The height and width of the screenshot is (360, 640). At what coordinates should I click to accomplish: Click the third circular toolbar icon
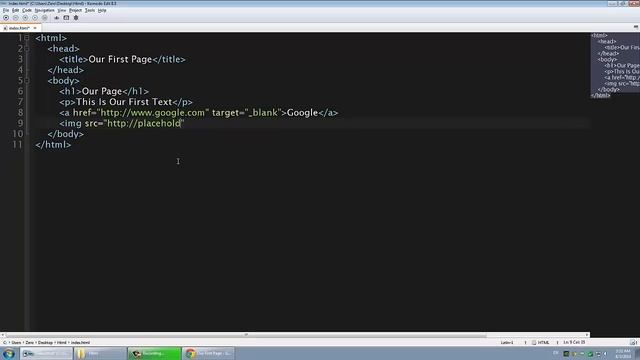[25, 18]
